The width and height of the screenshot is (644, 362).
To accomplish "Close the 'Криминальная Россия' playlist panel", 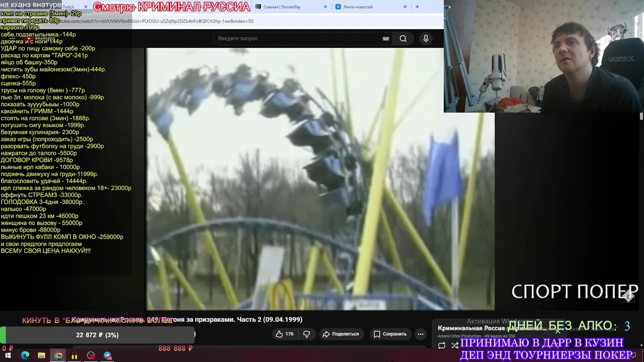I will click(x=557, y=331).
